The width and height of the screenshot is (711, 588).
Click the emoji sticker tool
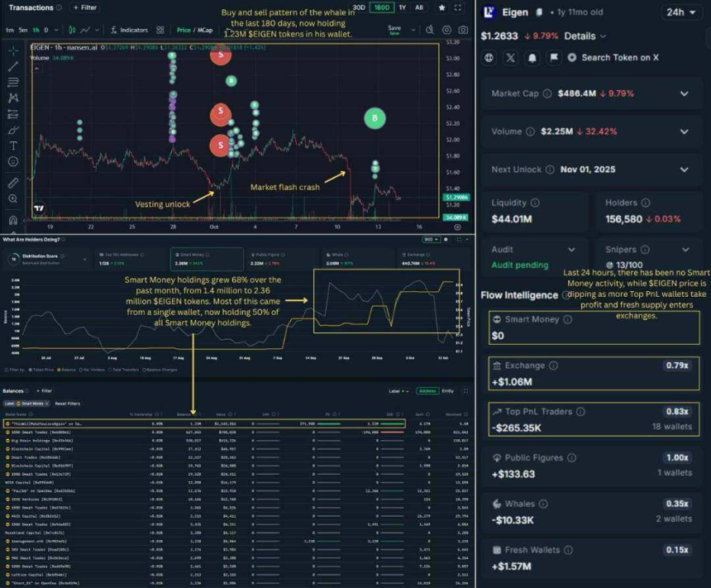click(x=13, y=162)
